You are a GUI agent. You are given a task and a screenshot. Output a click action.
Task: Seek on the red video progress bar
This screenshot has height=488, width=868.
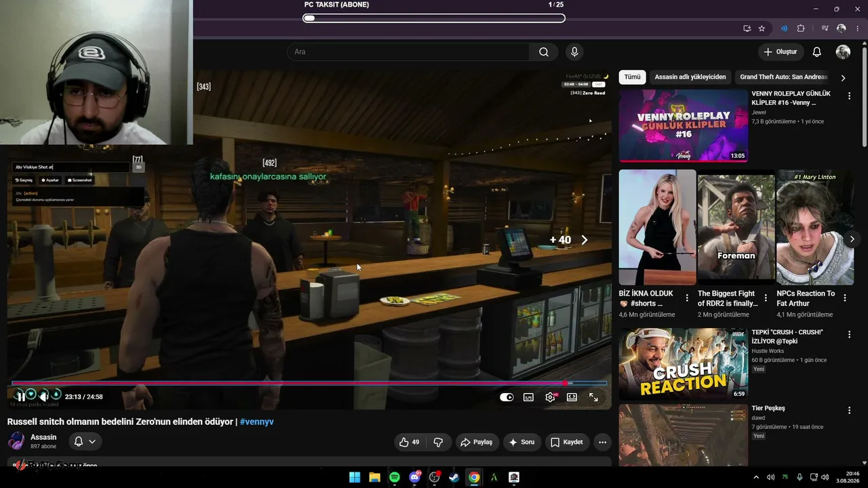[x=309, y=383]
